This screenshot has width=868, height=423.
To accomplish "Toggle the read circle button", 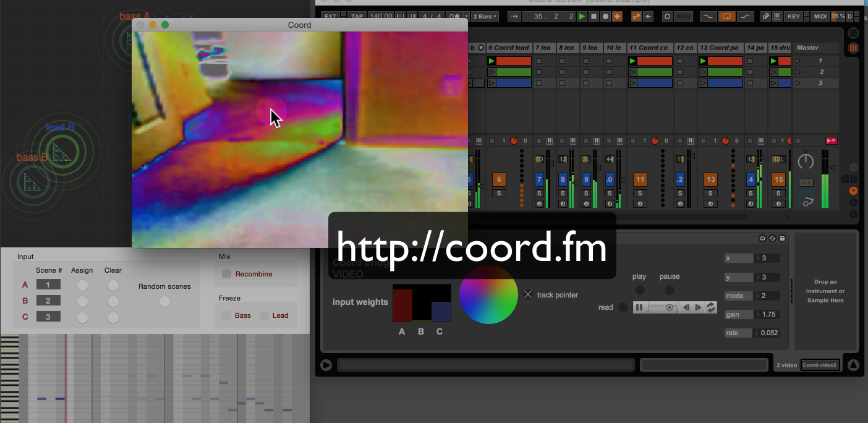I will [x=623, y=307].
